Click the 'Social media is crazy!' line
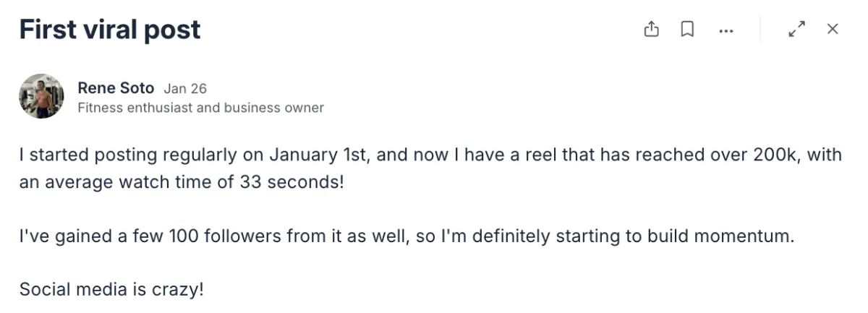This screenshot has height=313, width=868. coord(111,290)
